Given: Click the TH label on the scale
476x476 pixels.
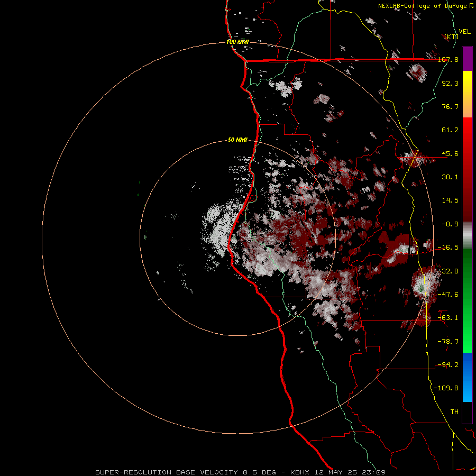Looking at the screenshot, I should [x=454, y=412].
